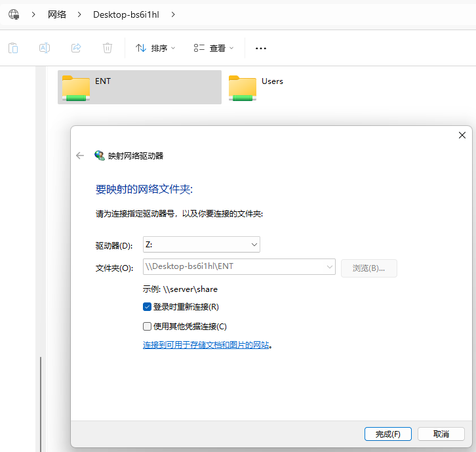The width and height of the screenshot is (476, 452).
Task: Close the map network drive dialog
Action: tap(462, 135)
